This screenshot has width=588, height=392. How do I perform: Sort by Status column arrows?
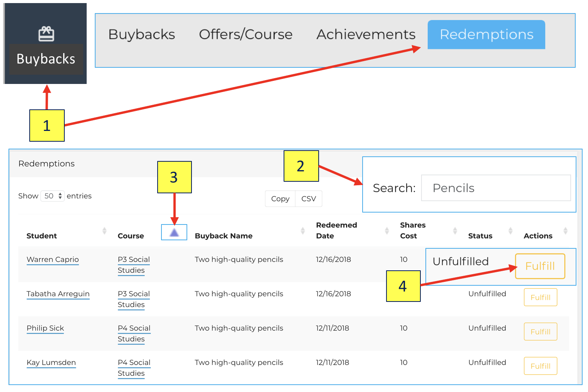click(511, 231)
